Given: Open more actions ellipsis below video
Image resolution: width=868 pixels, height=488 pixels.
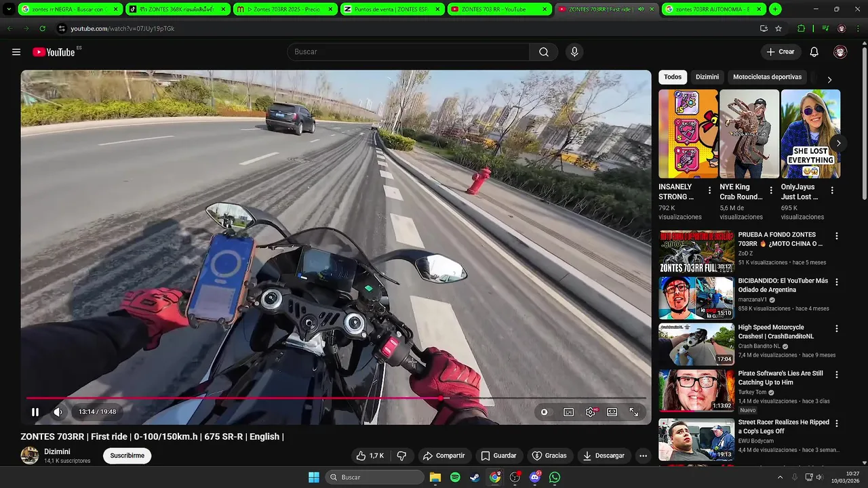Looking at the screenshot, I should tap(643, 455).
